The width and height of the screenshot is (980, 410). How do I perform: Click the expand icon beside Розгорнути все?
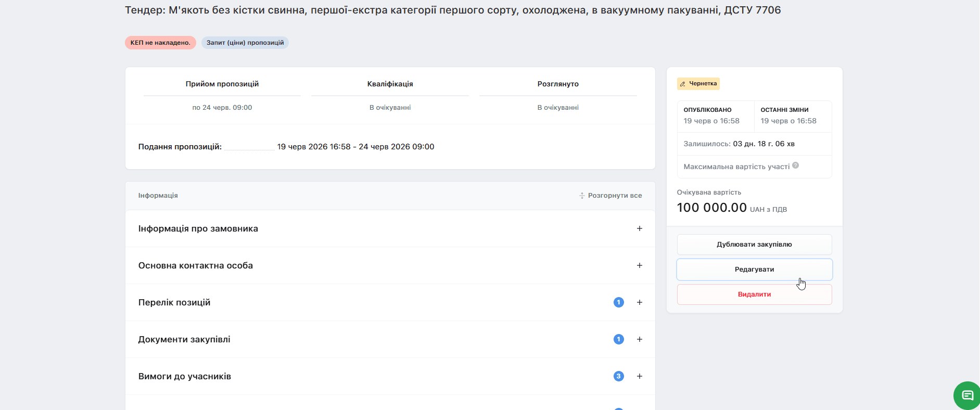[582, 196]
